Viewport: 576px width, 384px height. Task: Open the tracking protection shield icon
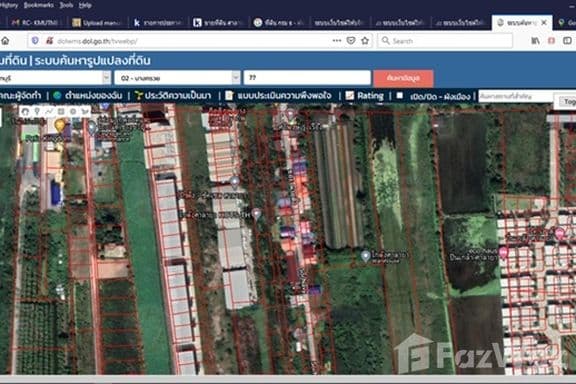[35, 41]
